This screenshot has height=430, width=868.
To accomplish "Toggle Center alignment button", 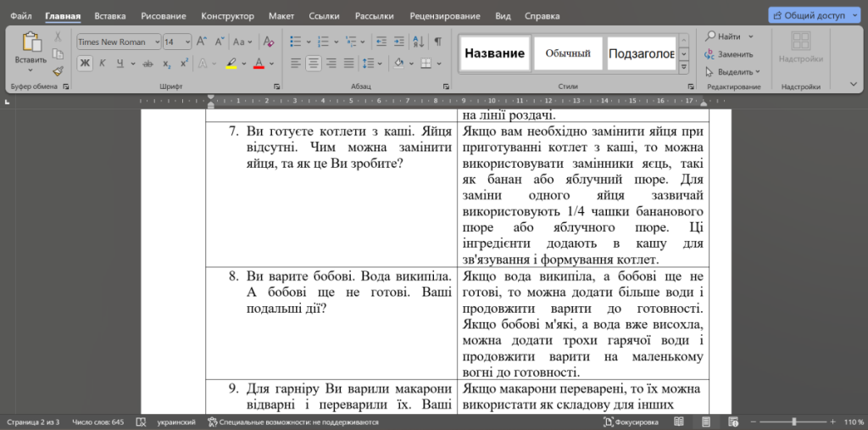I will [314, 64].
